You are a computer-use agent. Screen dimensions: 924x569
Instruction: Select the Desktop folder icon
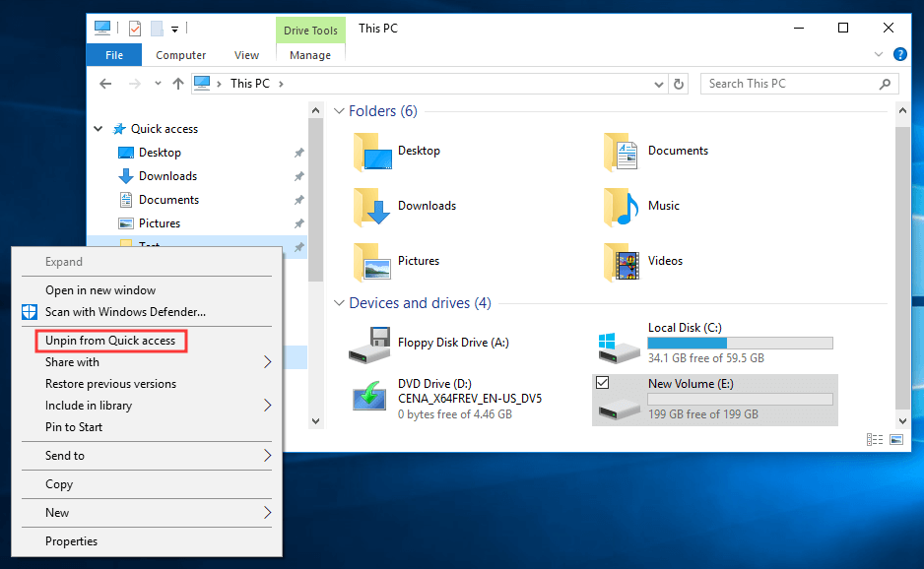coord(372,152)
